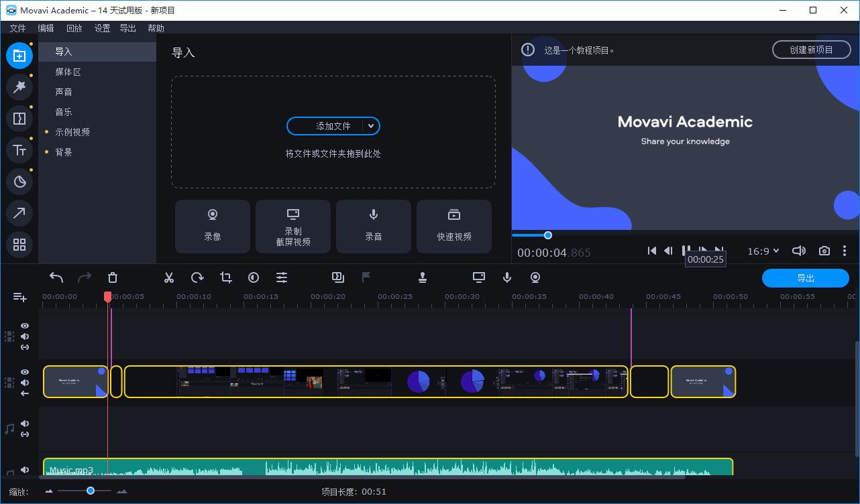Jump to the previous clip in preview
Image resolution: width=860 pixels, height=504 pixels.
651,251
